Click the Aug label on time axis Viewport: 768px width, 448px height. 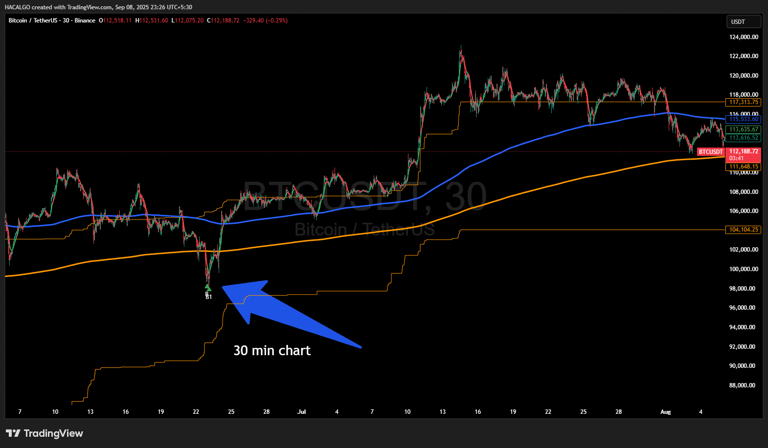(x=665, y=412)
